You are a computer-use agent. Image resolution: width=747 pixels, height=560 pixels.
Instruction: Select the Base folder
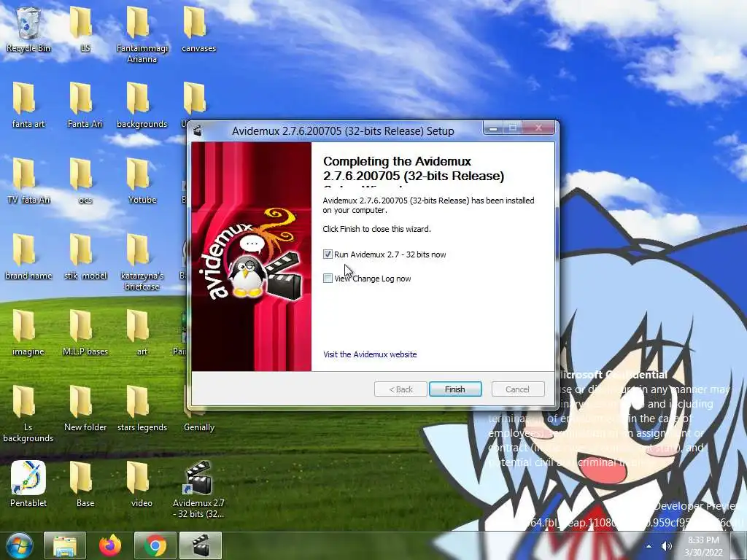point(85,484)
